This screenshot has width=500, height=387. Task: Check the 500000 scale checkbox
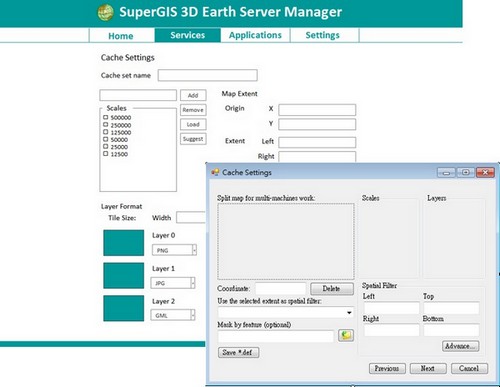pos(106,117)
